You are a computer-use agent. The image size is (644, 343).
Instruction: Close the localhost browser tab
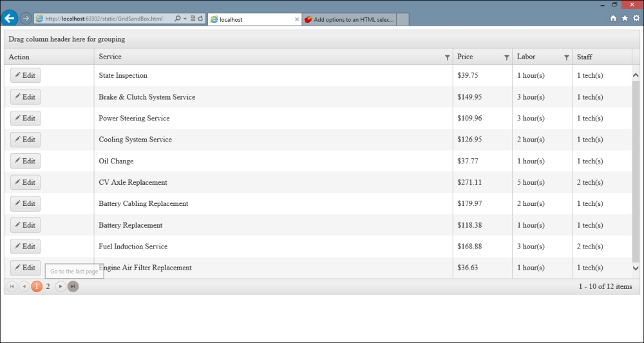point(297,19)
